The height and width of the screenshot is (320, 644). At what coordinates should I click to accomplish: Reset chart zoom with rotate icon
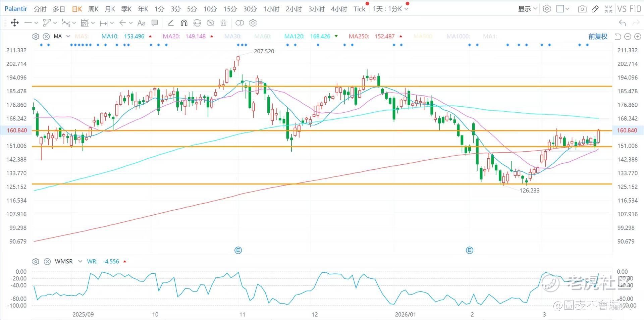click(x=618, y=36)
